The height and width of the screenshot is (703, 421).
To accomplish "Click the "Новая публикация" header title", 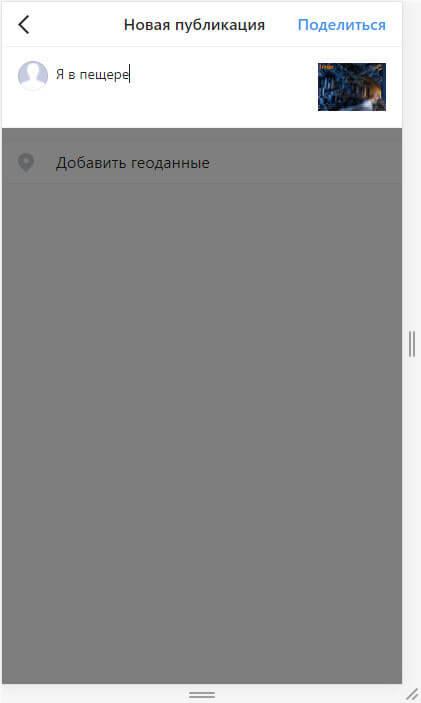I will point(194,25).
